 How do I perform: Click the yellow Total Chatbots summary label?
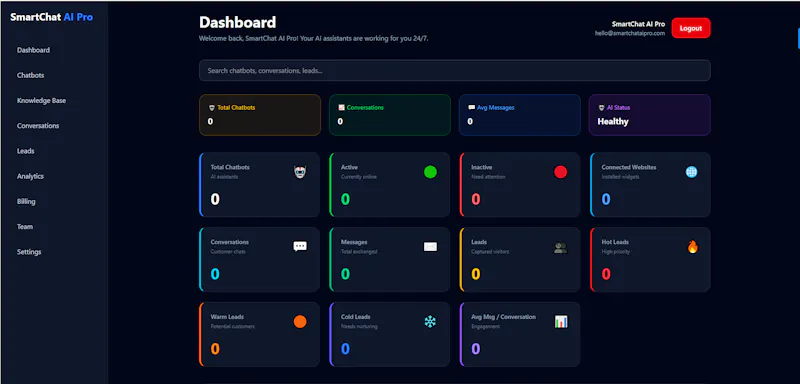[x=236, y=108]
